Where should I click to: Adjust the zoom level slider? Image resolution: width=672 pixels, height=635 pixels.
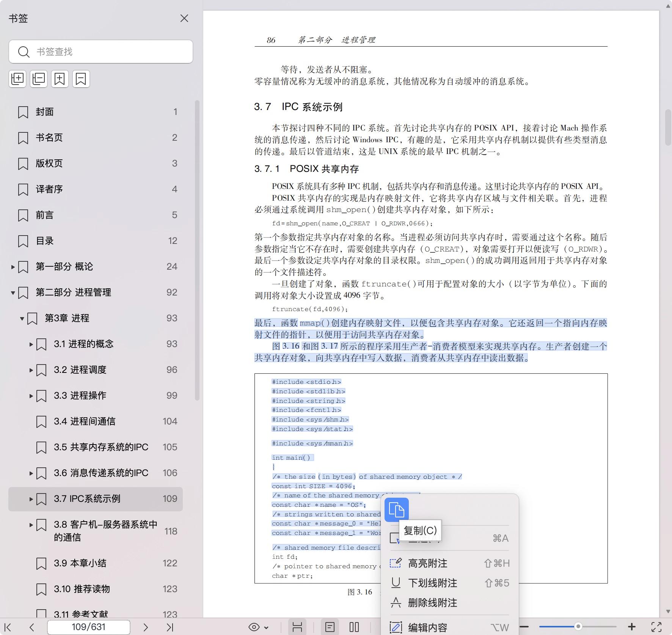tap(579, 627)
